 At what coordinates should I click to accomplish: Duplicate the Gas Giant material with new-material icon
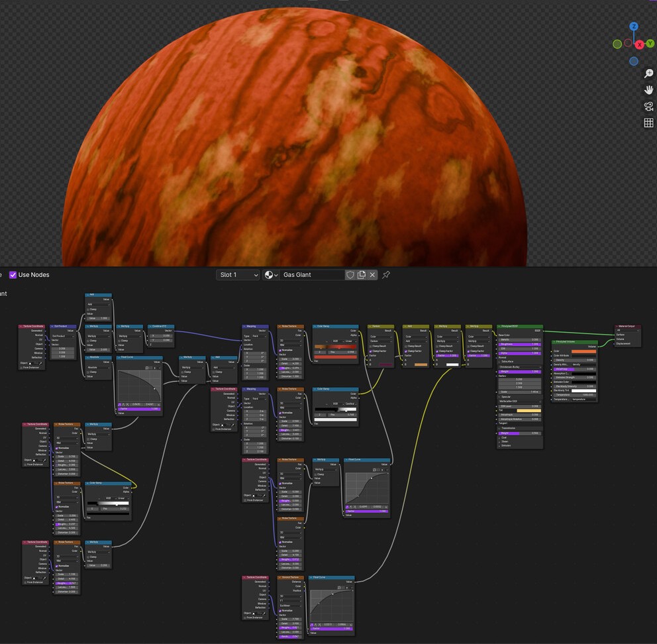[361, 275]
